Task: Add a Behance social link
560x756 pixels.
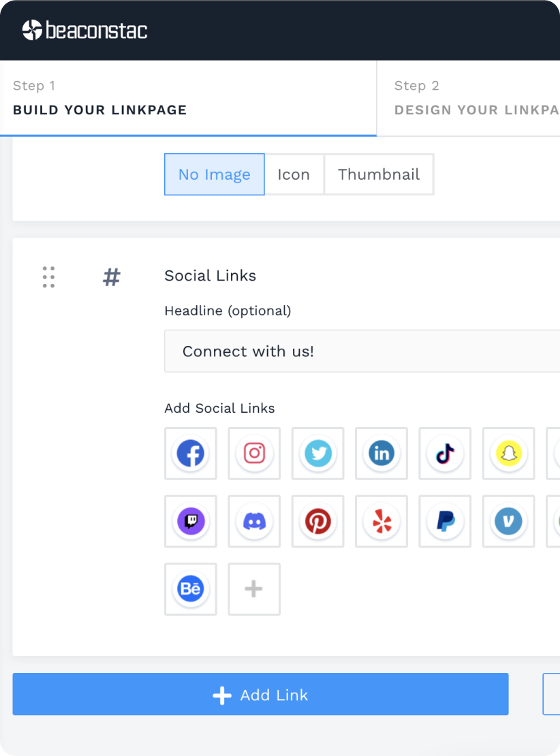Action: click(x=191, y=589)
